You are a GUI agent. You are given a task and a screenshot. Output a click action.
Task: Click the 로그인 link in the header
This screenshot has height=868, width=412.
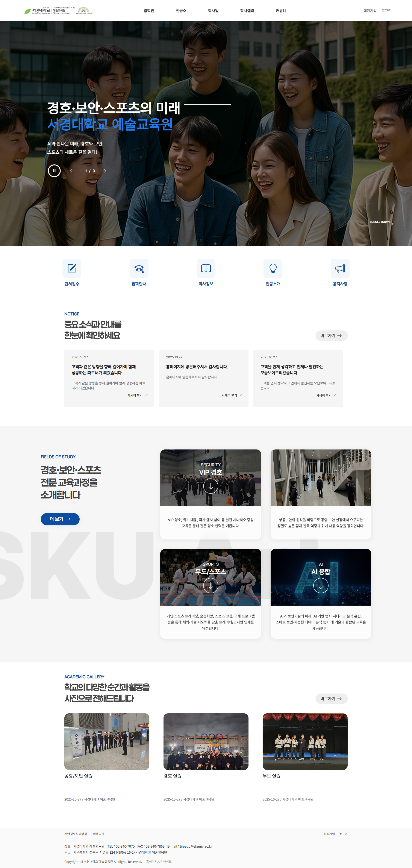pos(386,11)
